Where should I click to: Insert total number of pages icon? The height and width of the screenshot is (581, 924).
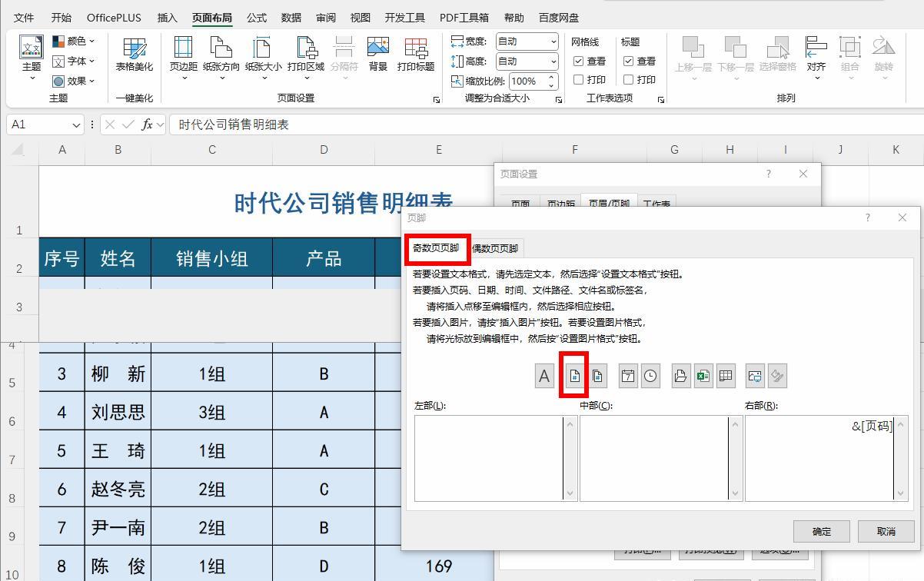pos(597,376)
